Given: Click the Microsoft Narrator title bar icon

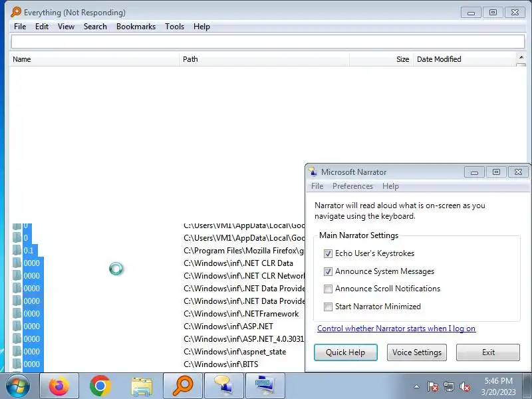Looking at the screenshot, I should pyautogui.click(x=313, y=172).
